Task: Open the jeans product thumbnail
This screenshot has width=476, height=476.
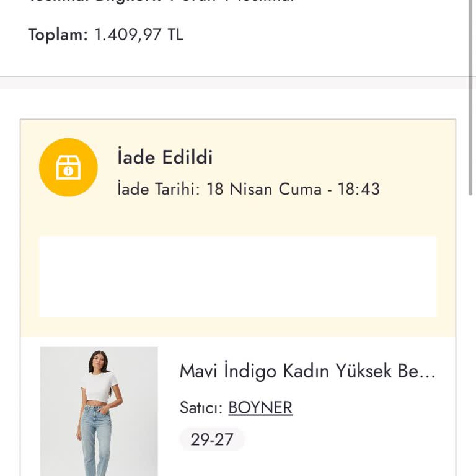Action: click(99, 412)
